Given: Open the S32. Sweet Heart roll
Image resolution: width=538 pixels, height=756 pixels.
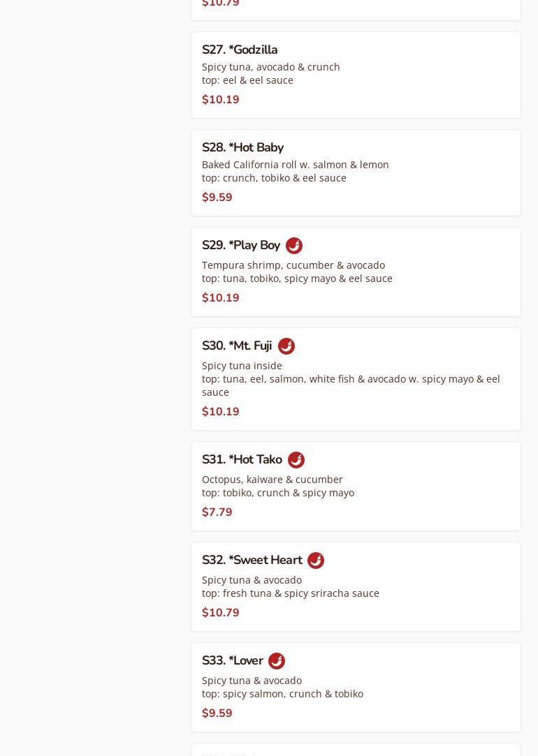Looking at the screenshot, I should (252, 561).
